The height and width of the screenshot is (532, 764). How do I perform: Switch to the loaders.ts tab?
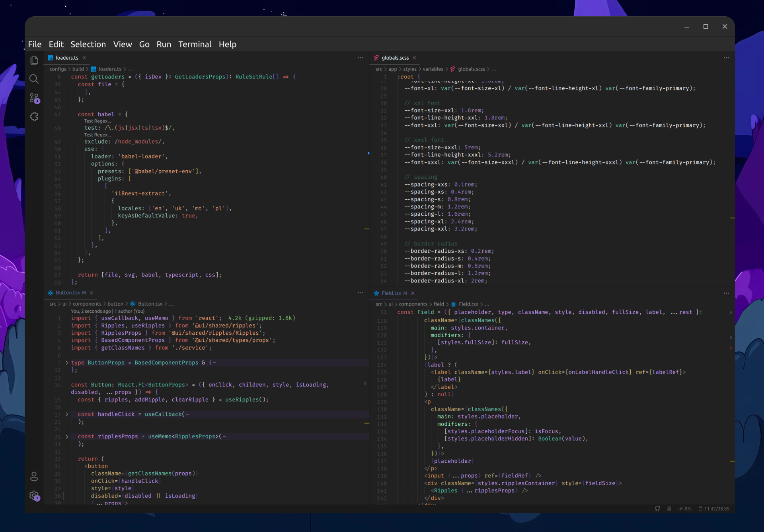point(67,58)
